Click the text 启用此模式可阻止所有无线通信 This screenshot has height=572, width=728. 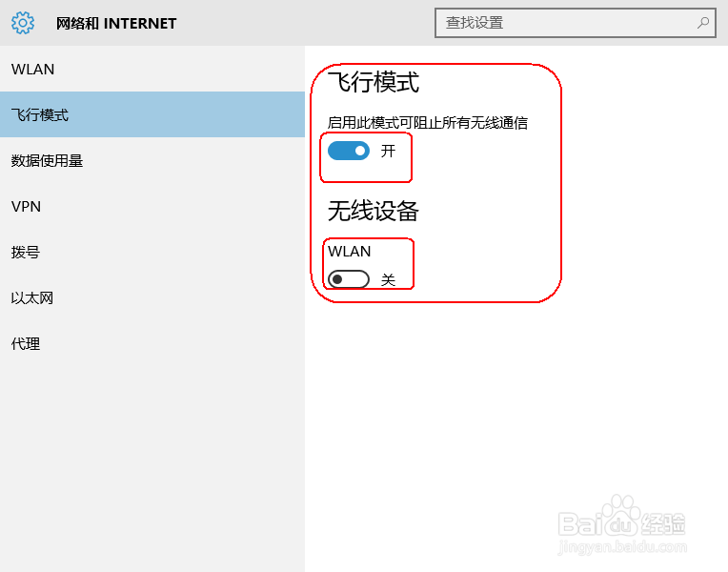point(428,123)
